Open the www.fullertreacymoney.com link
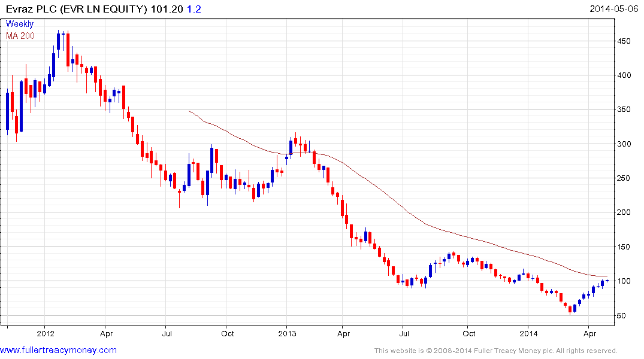The width and height of the screenshot is (644, 359). tap(58, 350)
